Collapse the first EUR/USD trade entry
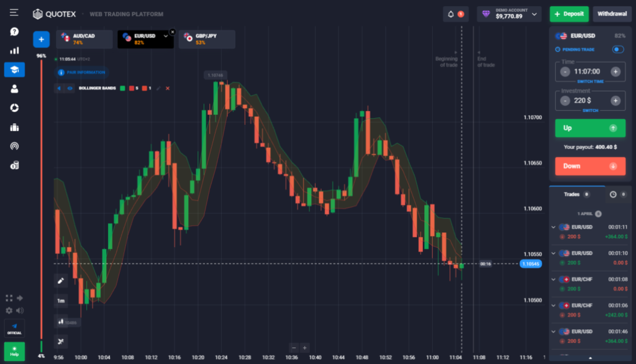This screenshot has height=364, width=636. coord(553,227)
